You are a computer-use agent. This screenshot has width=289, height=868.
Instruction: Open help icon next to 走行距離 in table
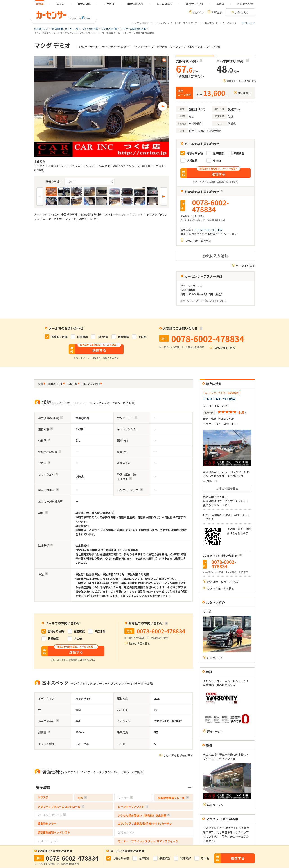coord(52,429)
